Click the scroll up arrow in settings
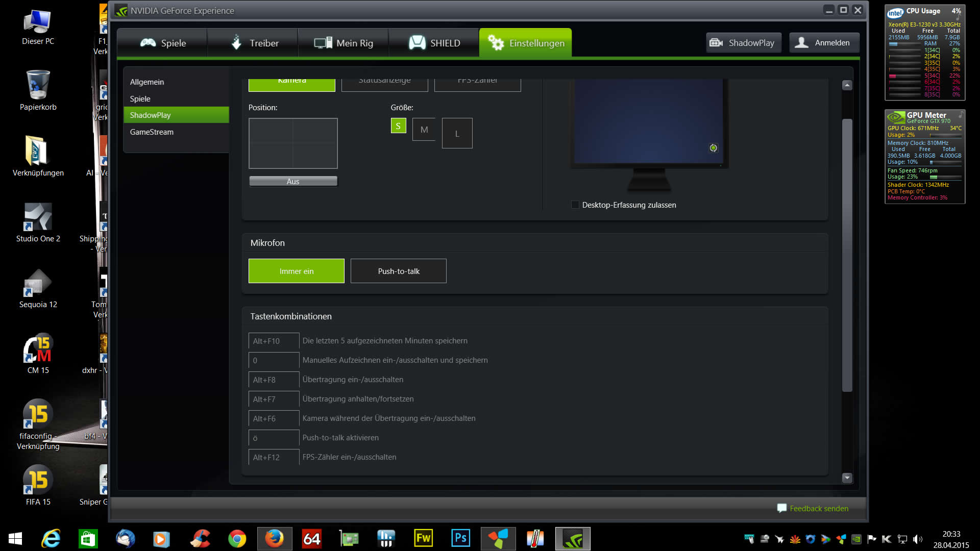 point(847,85)
